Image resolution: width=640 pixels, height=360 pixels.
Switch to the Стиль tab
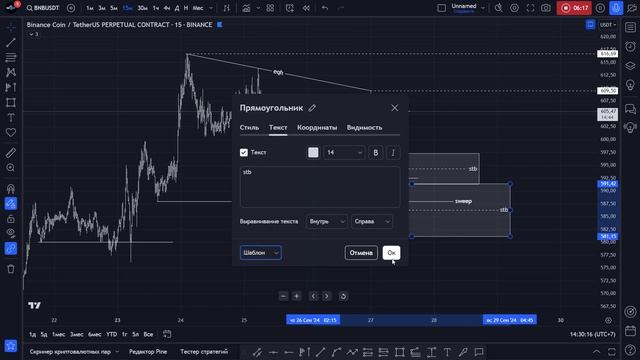coord(249,128)
